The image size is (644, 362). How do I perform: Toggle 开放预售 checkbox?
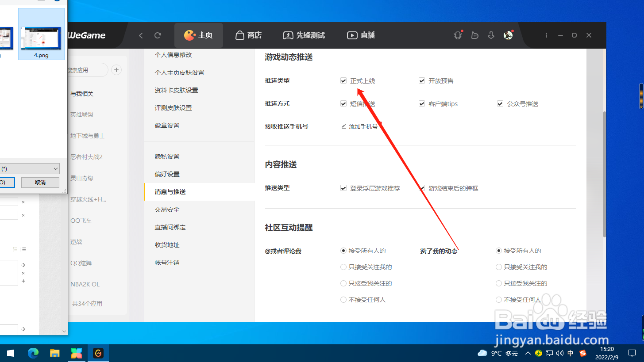pyautogui.click(x=422, y=80)
